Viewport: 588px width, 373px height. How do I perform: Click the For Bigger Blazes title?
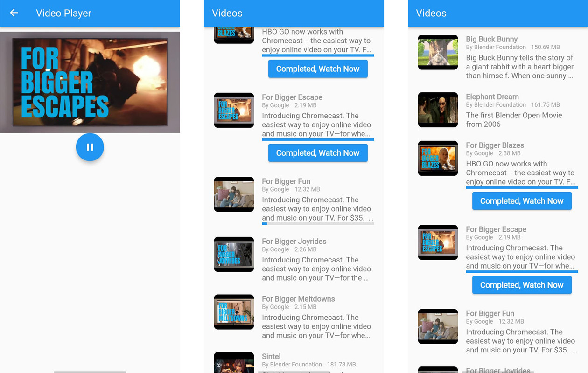[495, 145]
